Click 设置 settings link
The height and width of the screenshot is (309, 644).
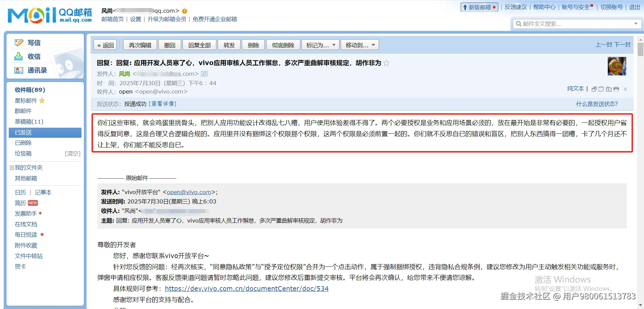(x=136, y=19)
